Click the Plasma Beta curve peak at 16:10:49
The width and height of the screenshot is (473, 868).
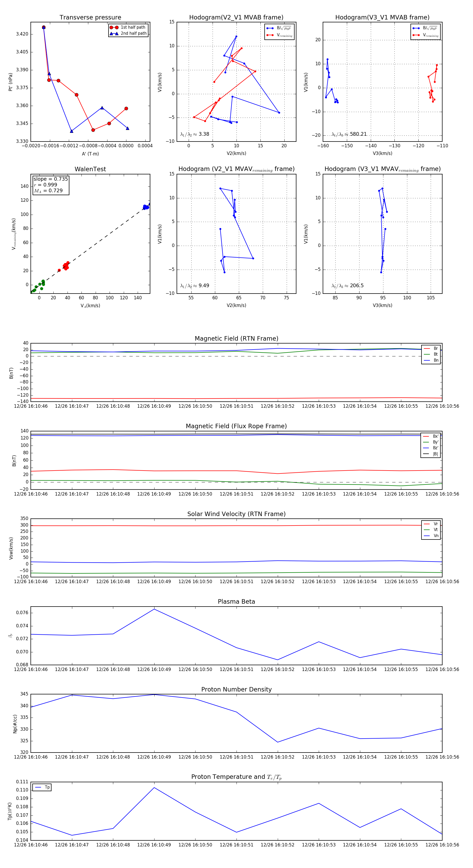154,609
